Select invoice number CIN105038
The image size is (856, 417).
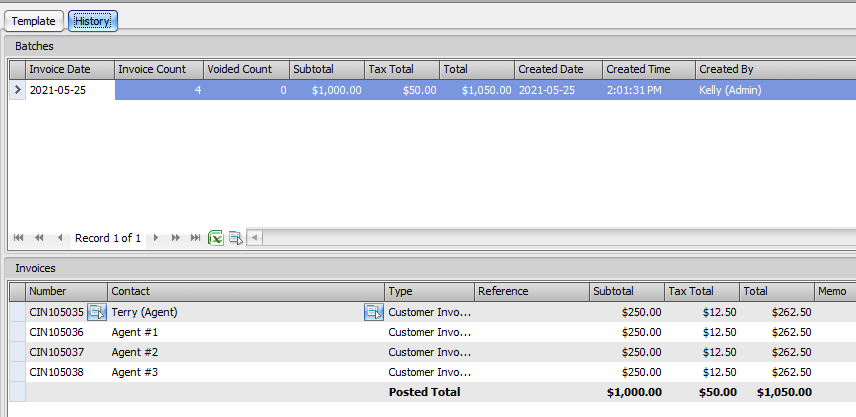coord(57,372)
